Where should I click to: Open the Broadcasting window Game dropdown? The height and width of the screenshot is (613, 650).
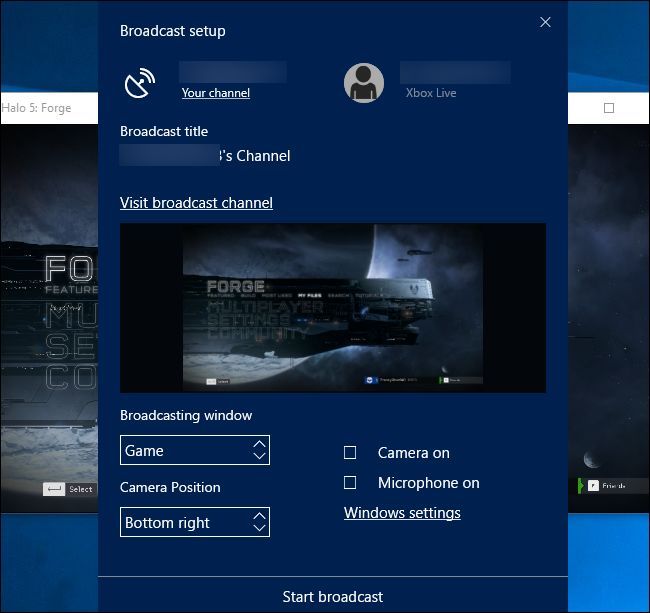pyautogui.click(x=195, y=450)
